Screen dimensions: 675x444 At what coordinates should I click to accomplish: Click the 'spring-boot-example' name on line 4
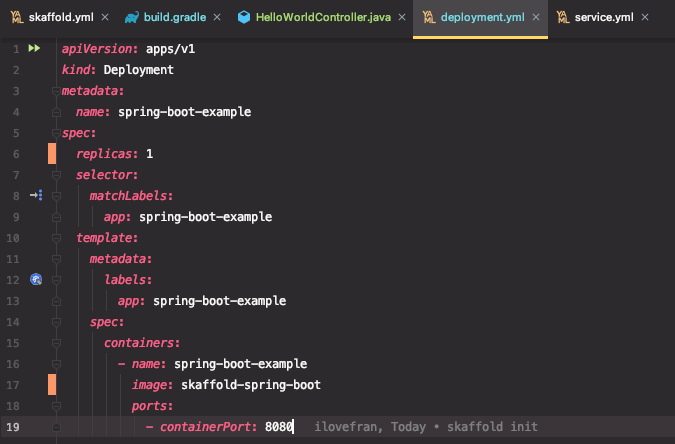[x=184, y=112]
